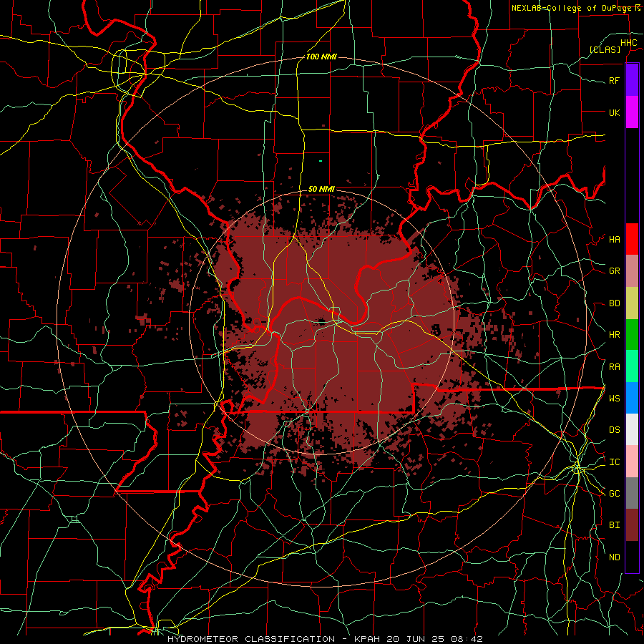
Task: Click the ND legend label
Action: [x=615, y=557]
